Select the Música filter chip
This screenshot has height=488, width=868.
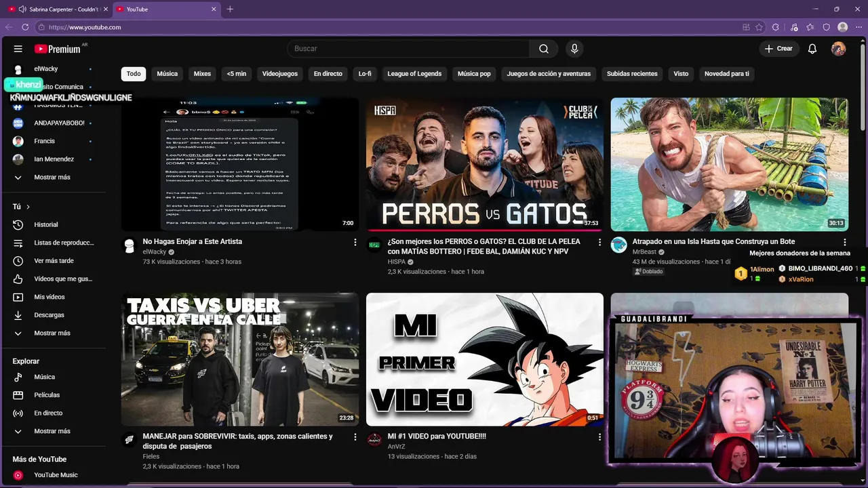[x=167, y=74]
